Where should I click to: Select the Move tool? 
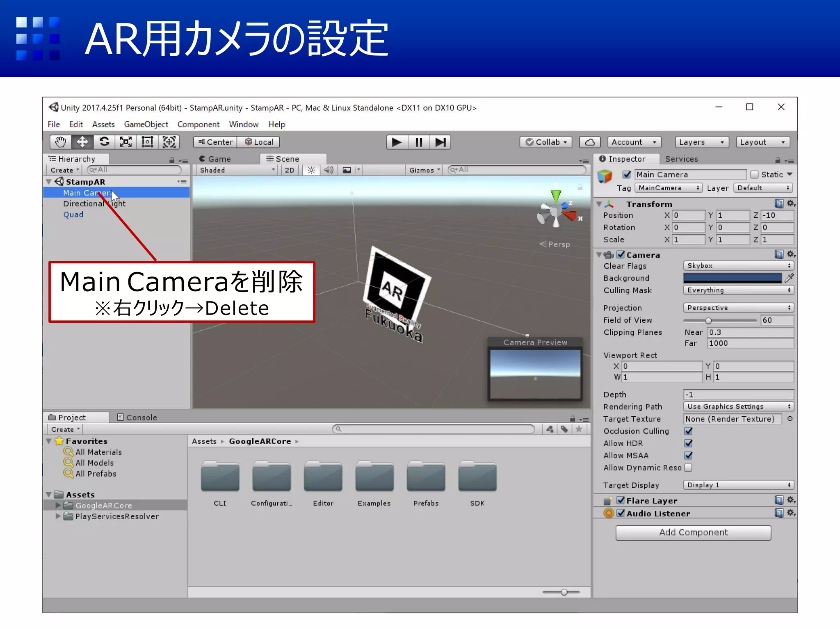click(82, 142)
